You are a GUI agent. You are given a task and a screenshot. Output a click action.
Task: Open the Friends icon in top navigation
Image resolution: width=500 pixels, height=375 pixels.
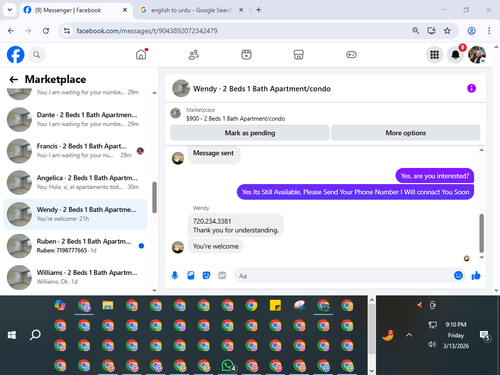click(x=194, y=55)
